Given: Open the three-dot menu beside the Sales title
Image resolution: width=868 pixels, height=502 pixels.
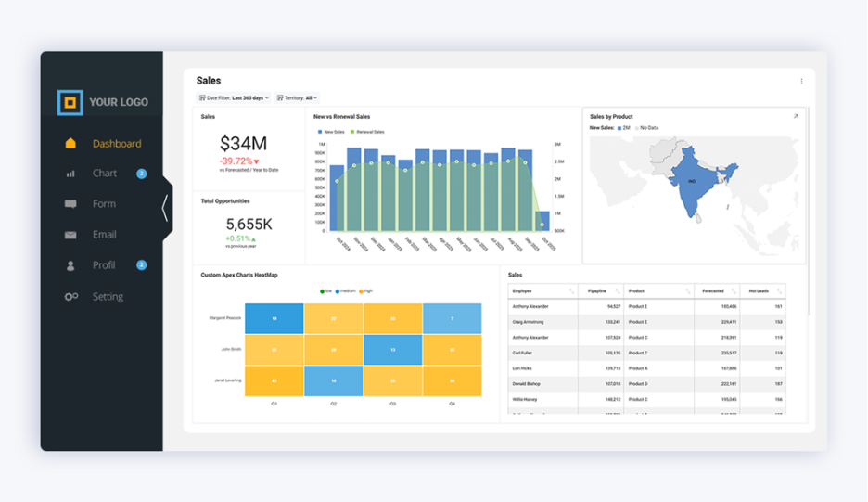Looking at the screenshot, I should point(802,82).
